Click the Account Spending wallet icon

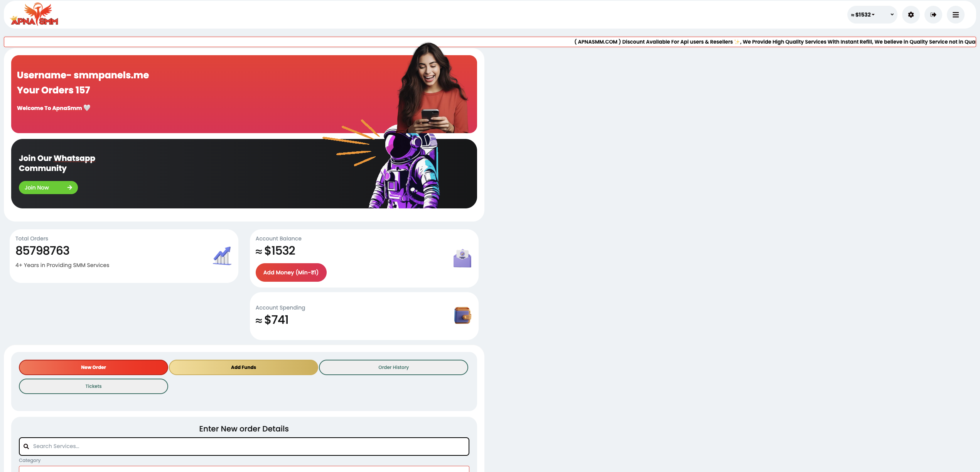[462, 315]
